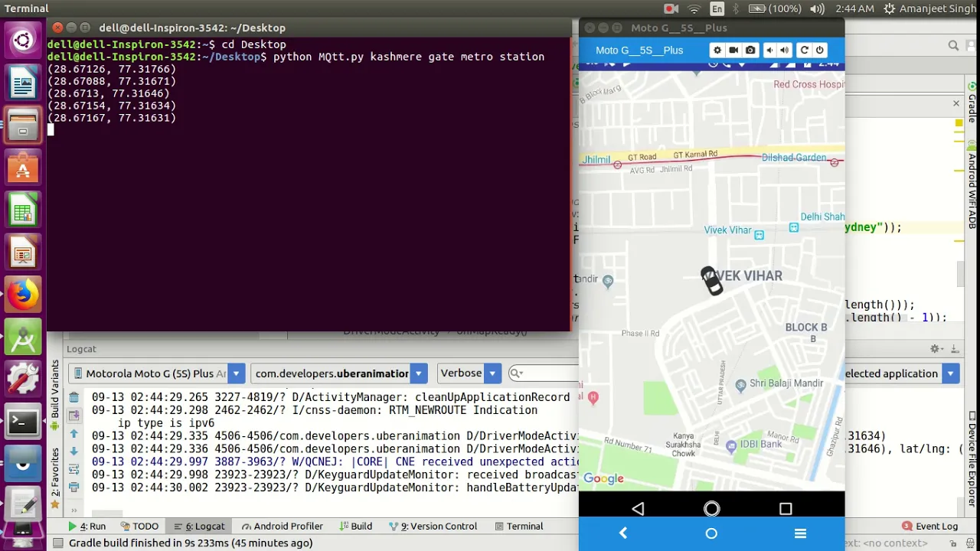Click the logcat search input field
Image resolution: width=980 pixels, height=551 pixels.
click(x=544, y=373)
